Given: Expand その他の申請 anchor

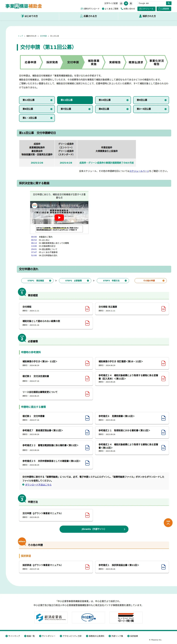Looking at the screenshot, I should coord(150,281).
